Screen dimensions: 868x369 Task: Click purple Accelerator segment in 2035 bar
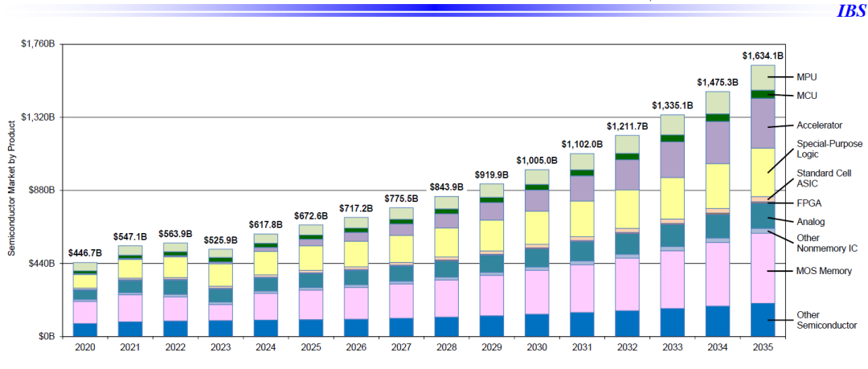click(763, 123)
